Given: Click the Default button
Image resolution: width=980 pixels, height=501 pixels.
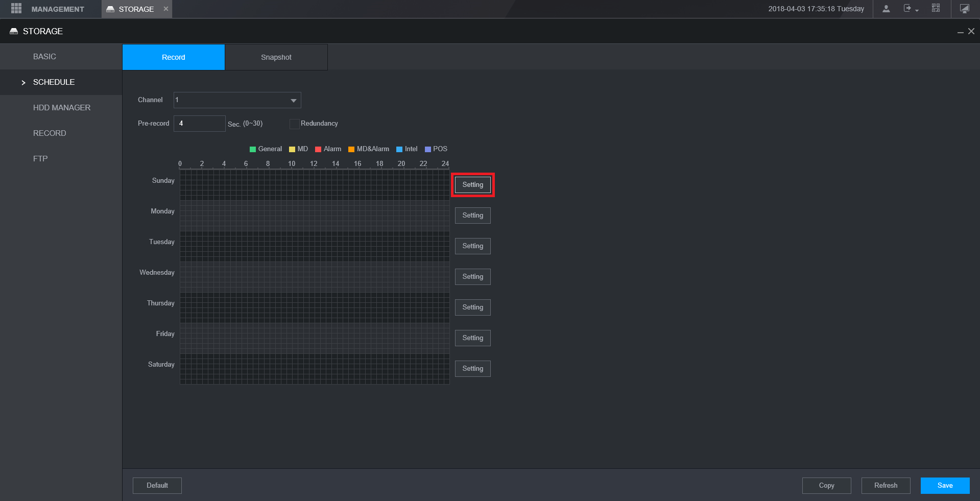Looking at the screenshot, I should (x=157, y=486).
